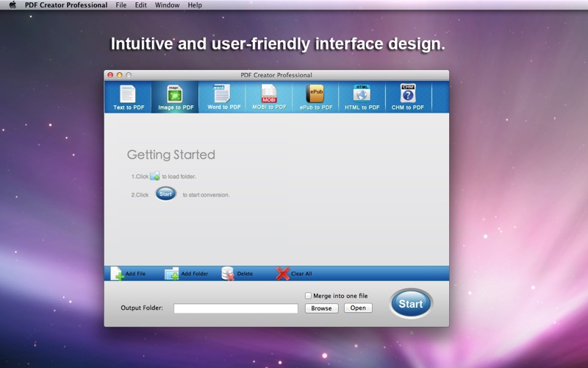Switch to Image to PDF mode
Image resolution: width=588 pixels, height=368 pixels.
[x=175, y=97]
